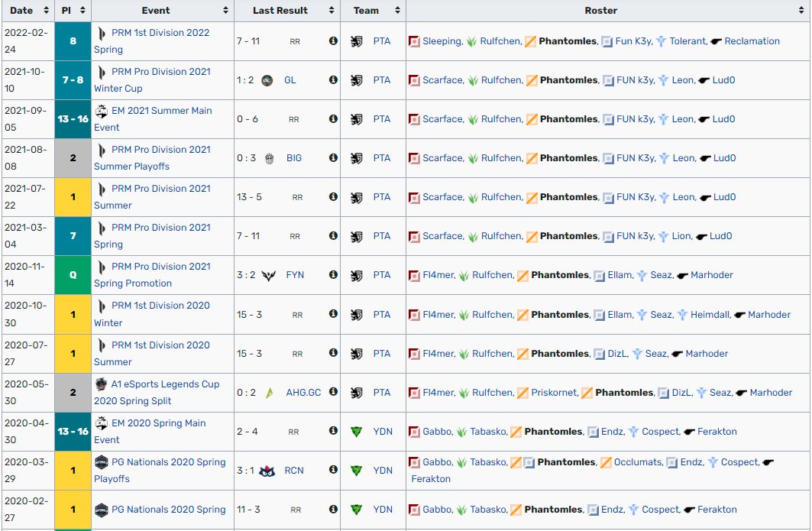The width and height of the screenshot is (812, 531).
Task: Open Scarface's player page
Action: tap(444, 80)
